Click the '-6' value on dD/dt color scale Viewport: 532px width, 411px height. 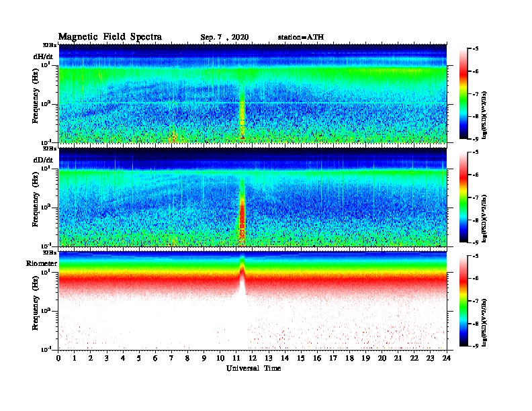(476, 175)
